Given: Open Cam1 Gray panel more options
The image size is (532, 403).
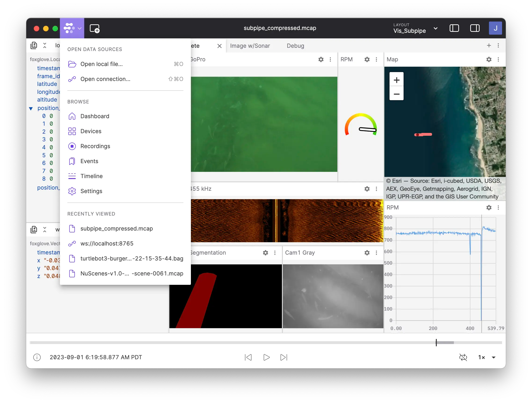Looking at the screenshot, I should pyautogui.click(x=376, y=253).
